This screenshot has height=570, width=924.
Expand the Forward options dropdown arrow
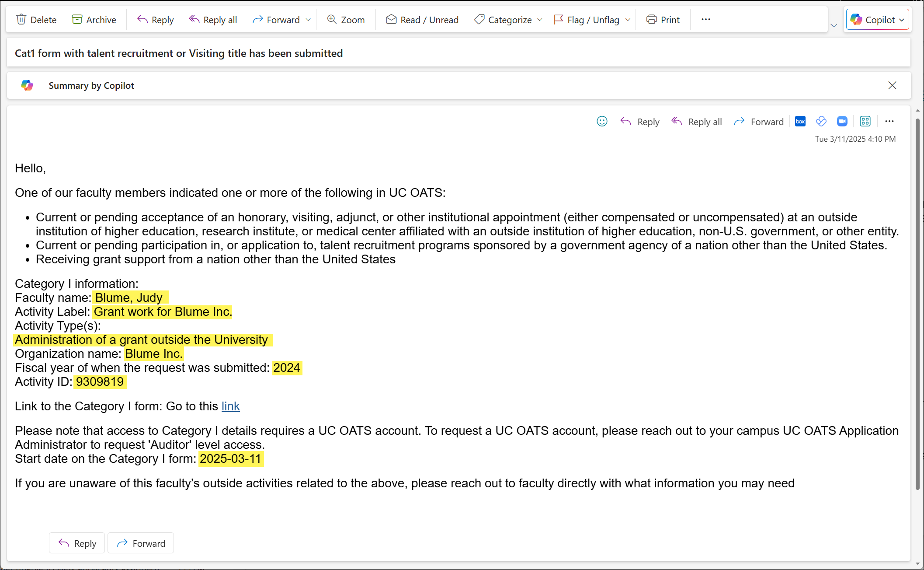tap(308, 20)
